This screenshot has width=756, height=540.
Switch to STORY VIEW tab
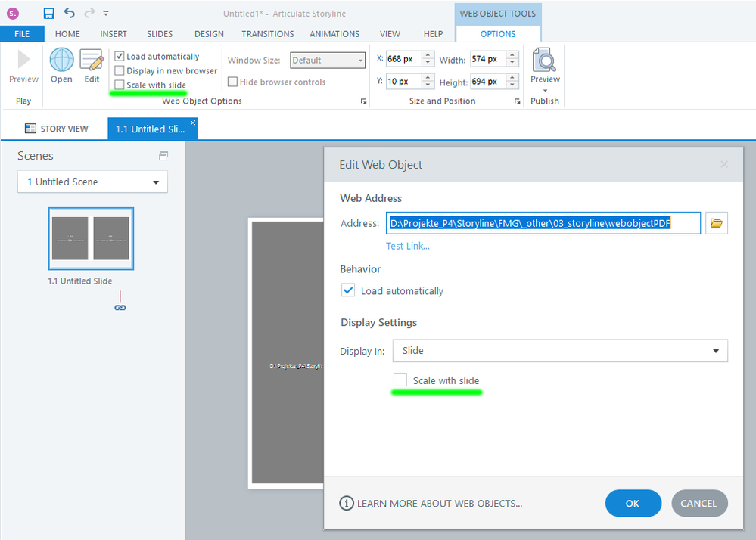pos(57,129)
